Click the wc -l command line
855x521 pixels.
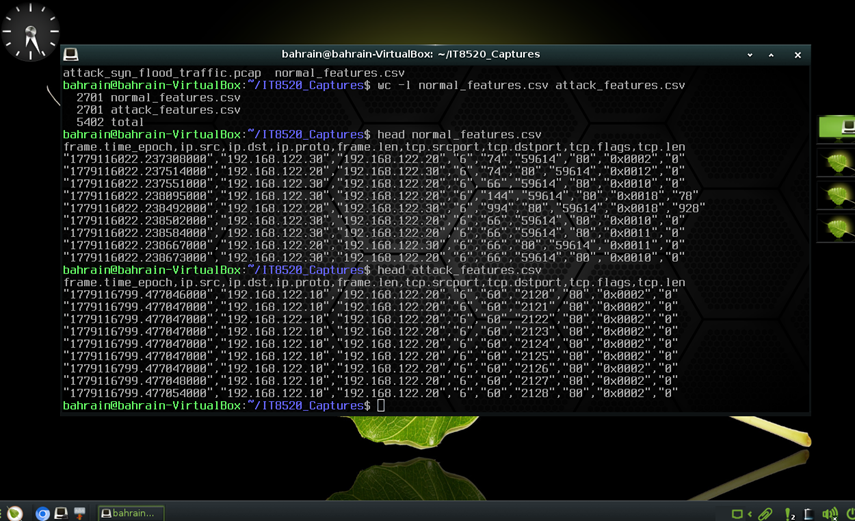click(531, 85)
